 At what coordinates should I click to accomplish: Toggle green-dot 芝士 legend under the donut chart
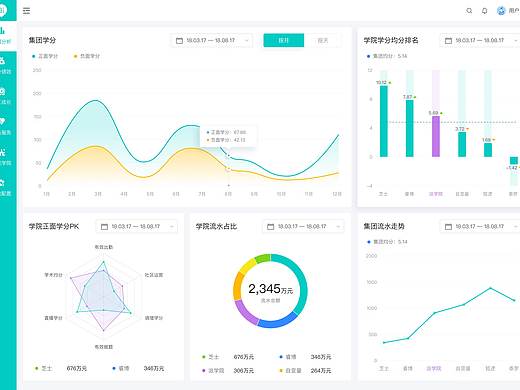tap(211, 357)
